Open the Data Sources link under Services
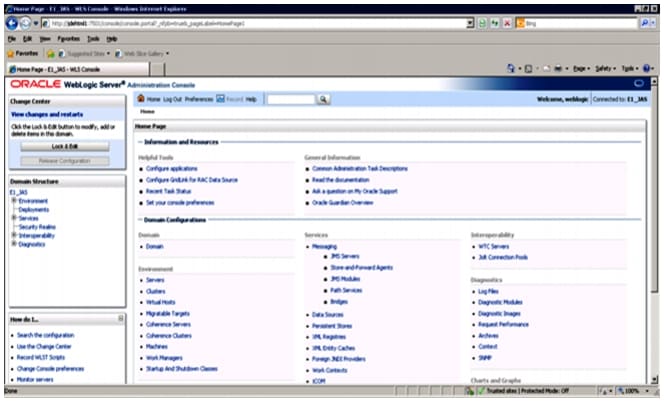The width and height of the screenshot is (664, 420). pos(327,315)
